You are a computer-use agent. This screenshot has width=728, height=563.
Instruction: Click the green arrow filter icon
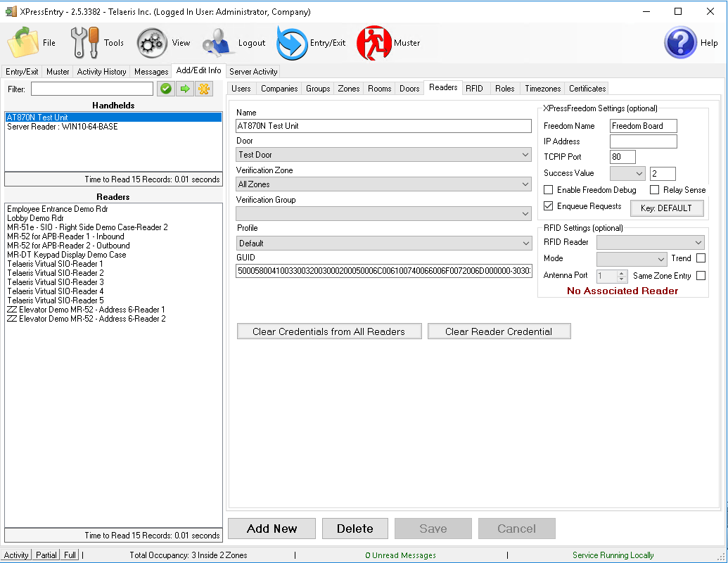[x=184, y=89]
